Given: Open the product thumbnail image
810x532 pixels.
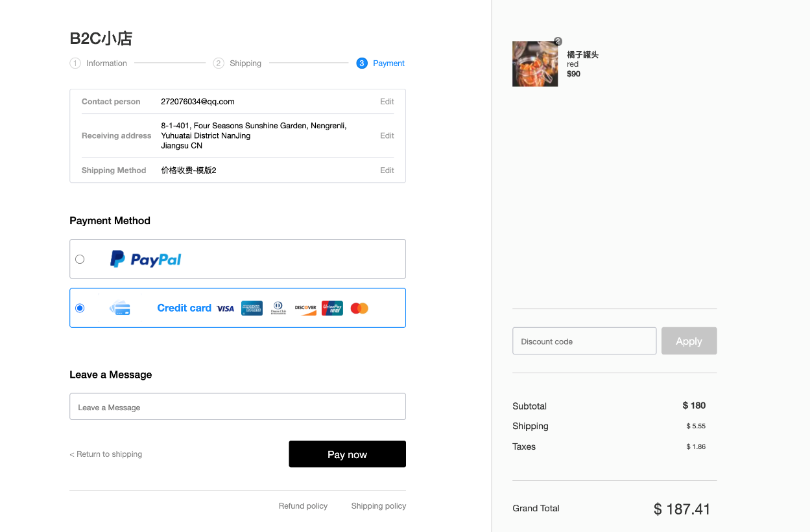Looking at the screenshot, I should pyautogui.click(x=535, y=64).
